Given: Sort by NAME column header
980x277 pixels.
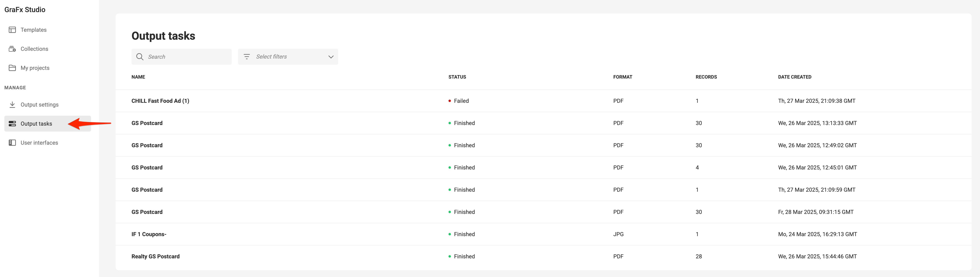Looking at the screenshot, I should [x=138, y=77].
